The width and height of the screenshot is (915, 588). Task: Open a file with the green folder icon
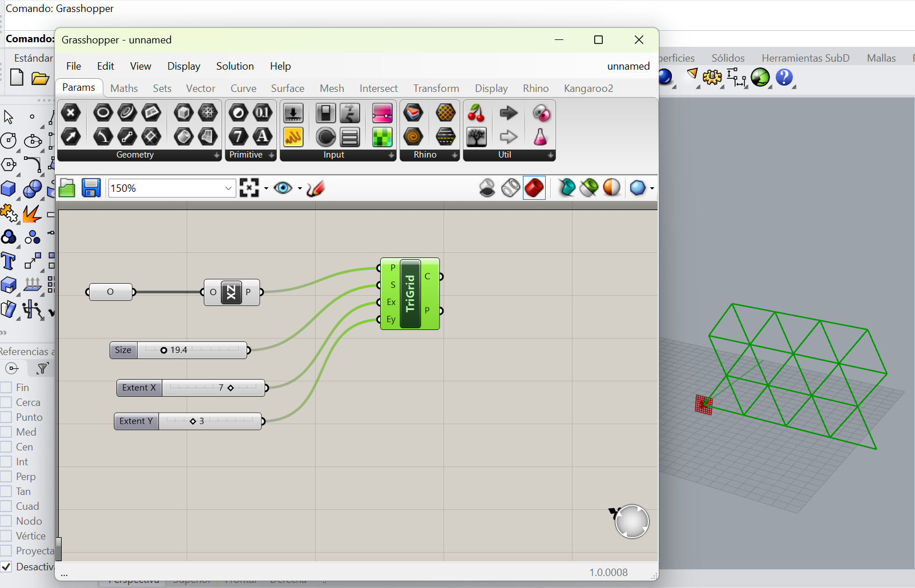[x=67, y=188]
